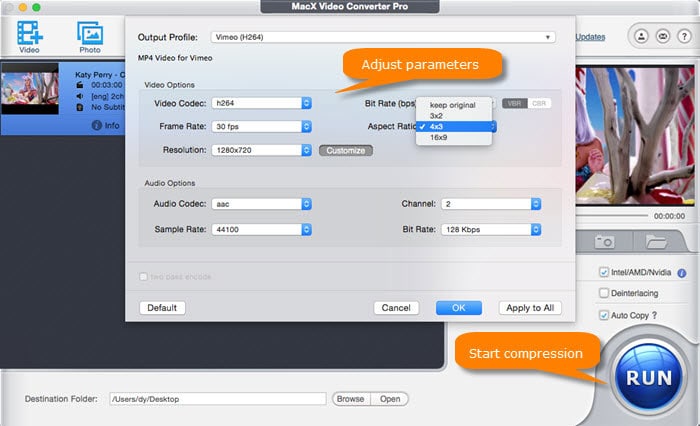The width and height of the screenshot is (700, 426).
Task: Open the user account icon
Action: click(x=641, y=36)
